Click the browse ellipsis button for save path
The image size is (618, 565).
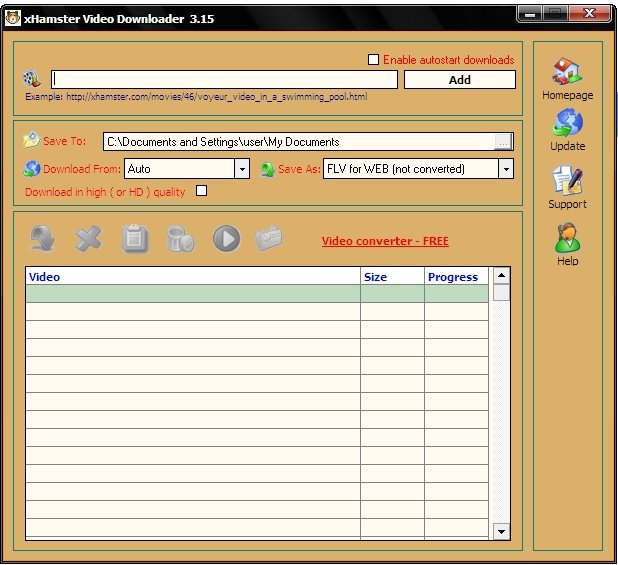click(503, 142)
